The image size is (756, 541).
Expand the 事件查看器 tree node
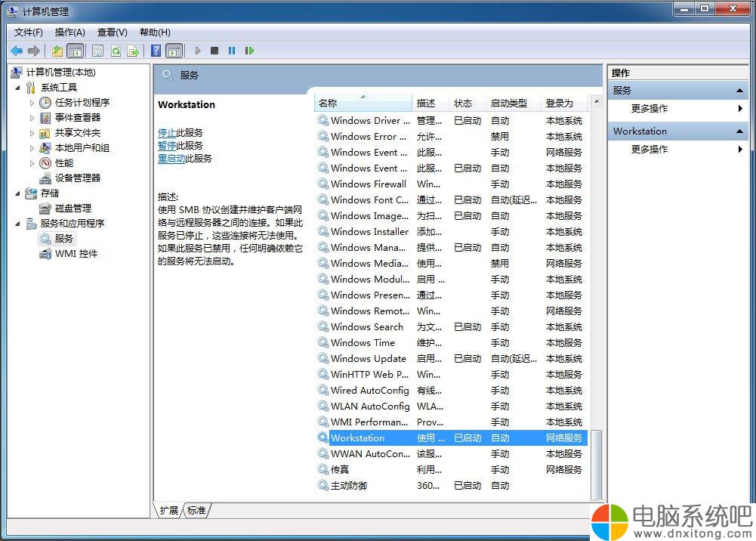pos(32,118)
